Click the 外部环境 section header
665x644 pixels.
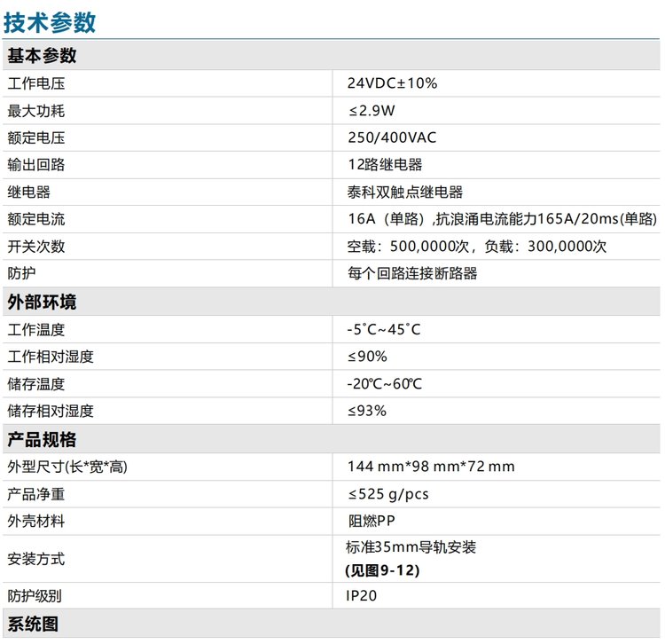pos(42,302)
